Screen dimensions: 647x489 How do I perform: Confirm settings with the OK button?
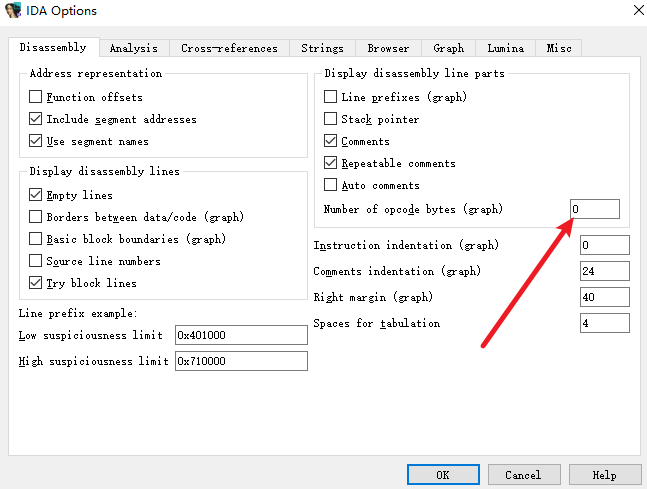pyautogui.click(x=443, y=475)
